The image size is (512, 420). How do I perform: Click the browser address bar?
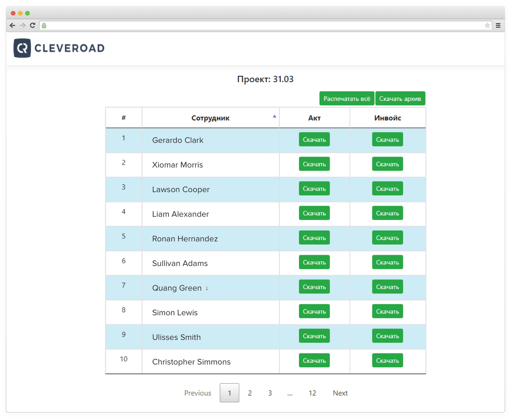click(x=265, y=25)
